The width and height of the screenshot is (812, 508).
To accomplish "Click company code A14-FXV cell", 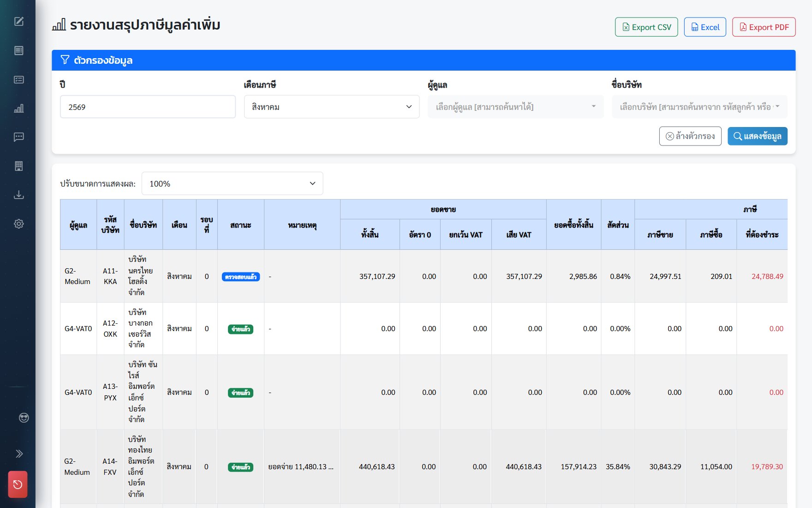I will 110,466.
